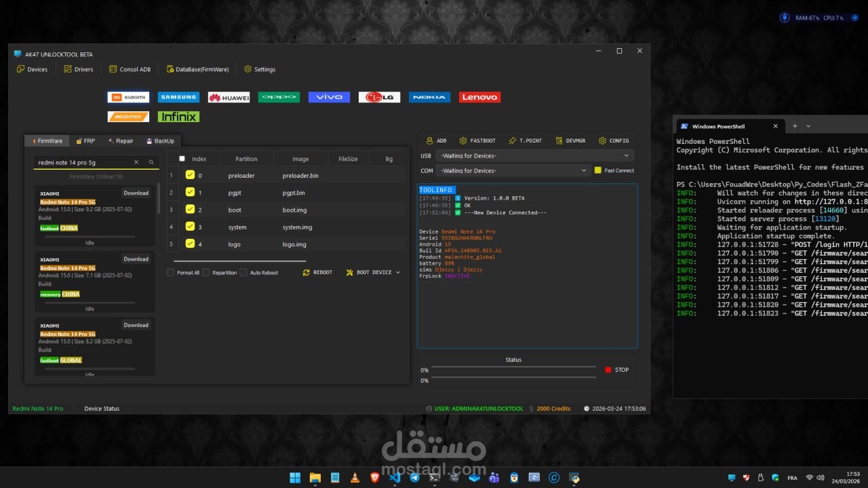
Task: Enable the Format All checkbox
Action: click(x=171, y=273)
